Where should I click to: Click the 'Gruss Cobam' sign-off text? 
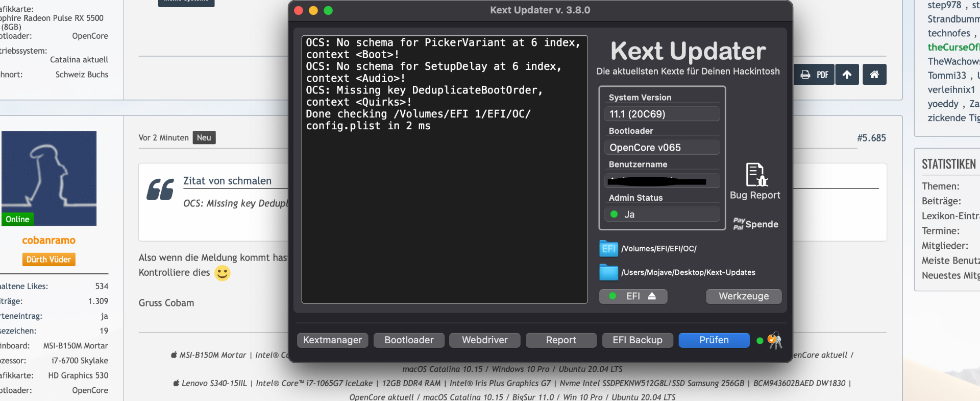(166, 303)
